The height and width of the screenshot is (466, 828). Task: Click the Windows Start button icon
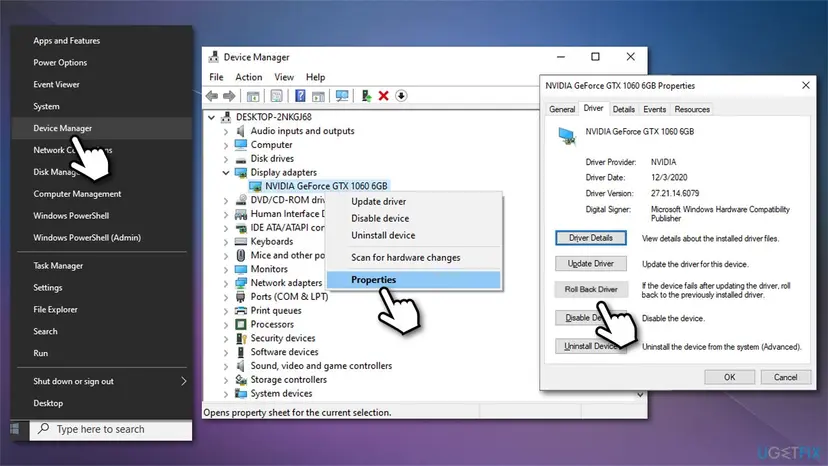tap(15, 429)
